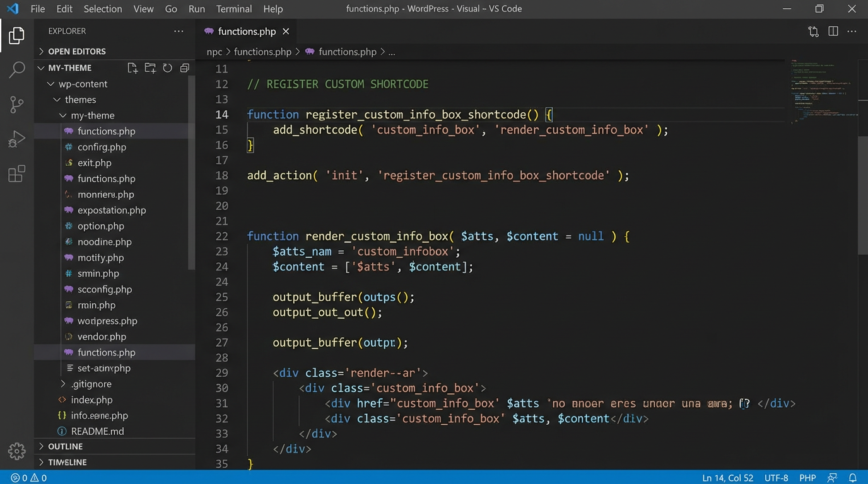Open the Extensions view
868x484 pixels.
(16, 175)
